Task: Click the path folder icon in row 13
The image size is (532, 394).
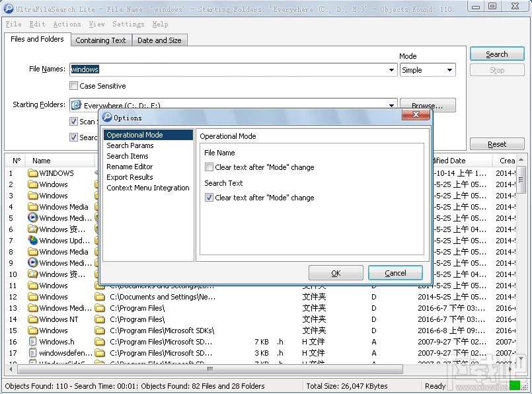Action: (x=100, y=308)
